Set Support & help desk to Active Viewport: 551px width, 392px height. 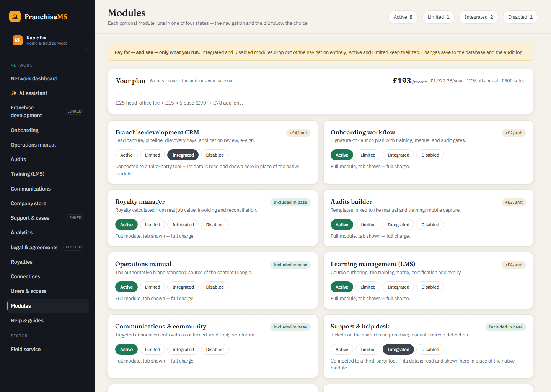pos(342,350)
